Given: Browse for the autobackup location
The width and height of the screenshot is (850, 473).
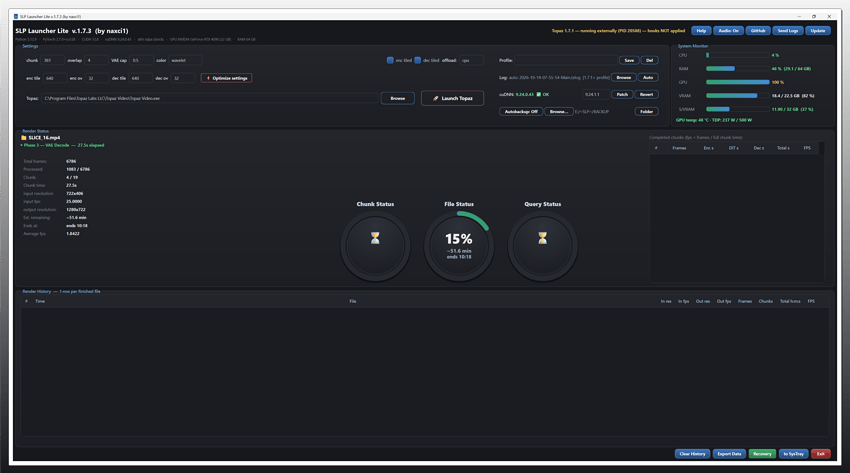Looking at the screenshot, I should click(558, 112).
